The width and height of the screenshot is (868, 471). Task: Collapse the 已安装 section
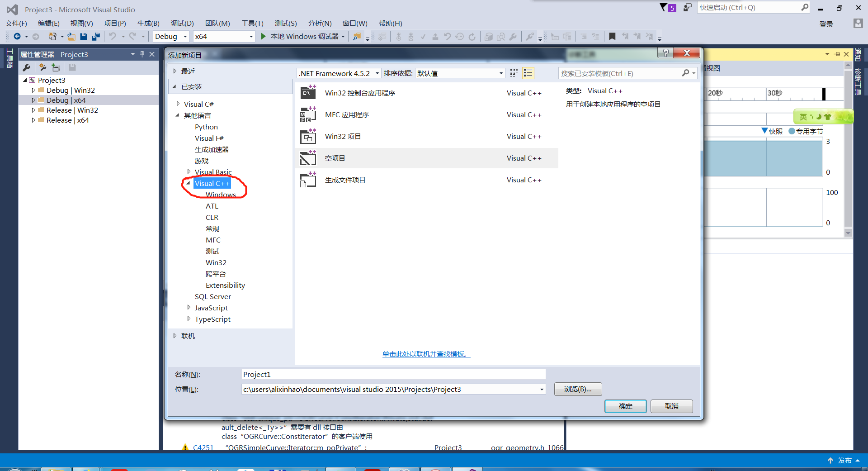click(175, 86)
